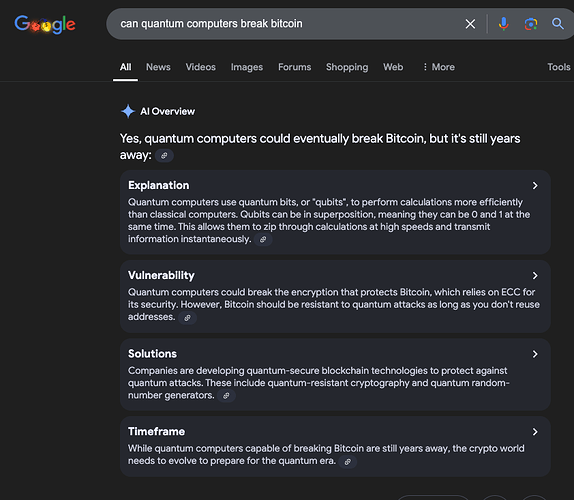Switch to the News tab
The image size is (574, 500).
tap(158, 67)
